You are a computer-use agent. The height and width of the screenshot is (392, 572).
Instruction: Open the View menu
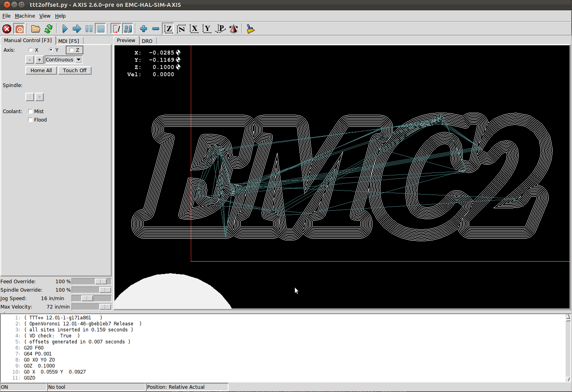(45, 16)
